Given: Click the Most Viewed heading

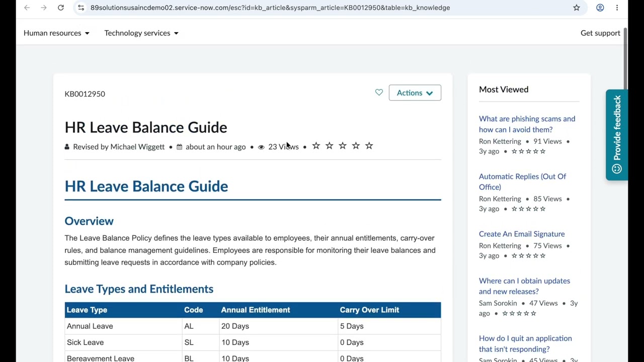Looking at the screenshot, I should tap(504, 89).
